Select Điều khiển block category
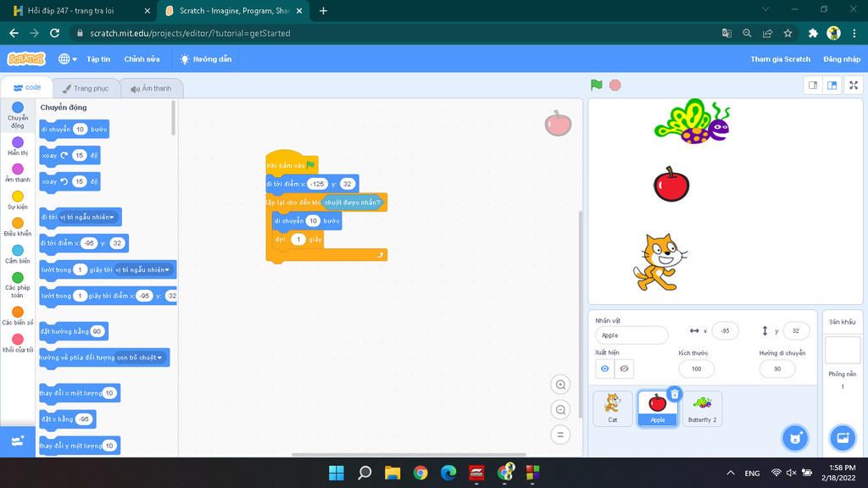The image size is (868, 488). coord(18,227)
